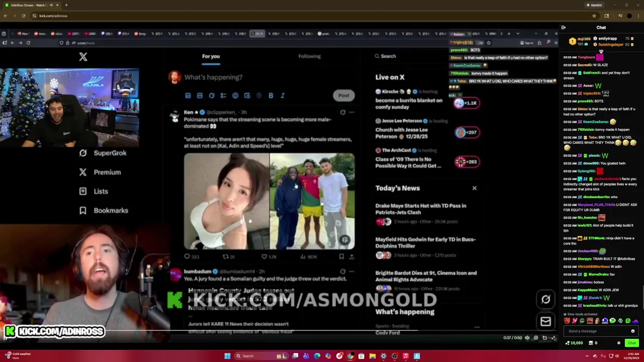This screenshot has height=362, width=644.
Task: Share Ken's tweet
Action: (x=351, y=257)
